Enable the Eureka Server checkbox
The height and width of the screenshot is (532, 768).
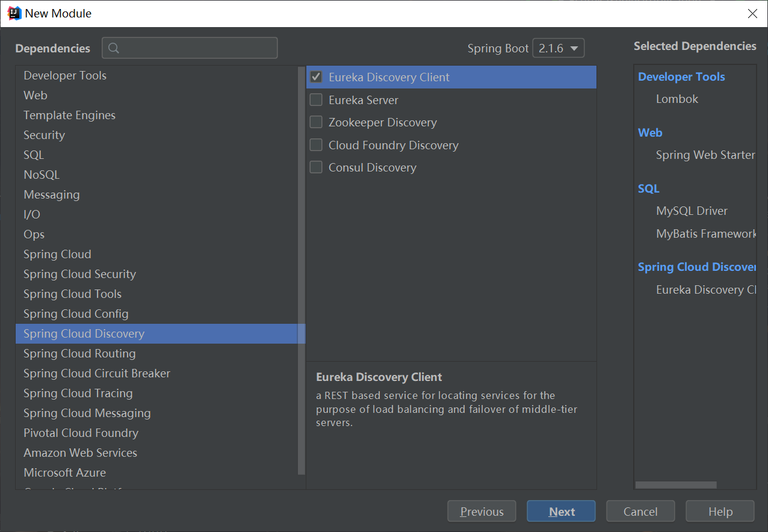coord(316,100)
